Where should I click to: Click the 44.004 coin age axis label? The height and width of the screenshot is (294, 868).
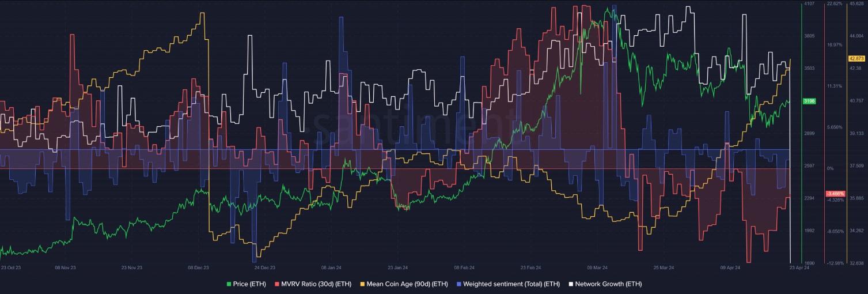click(856, 36)
